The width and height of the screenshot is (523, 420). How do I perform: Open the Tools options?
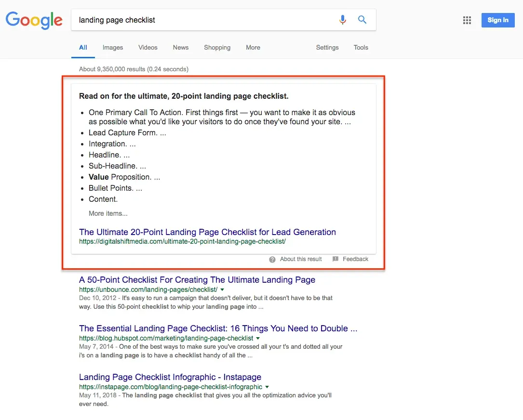point(361,47)
